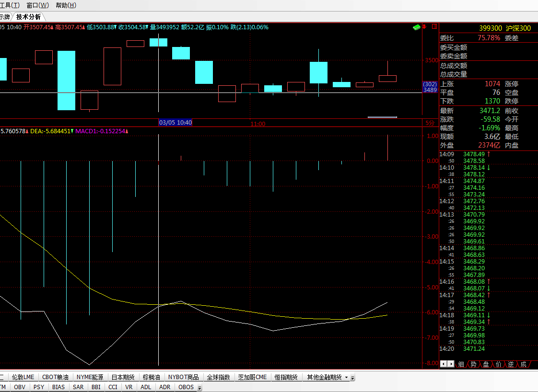Viewport: 538px width, 392px height.
Task: Select the 势 tab in side panel
Action: coord(473,364)
